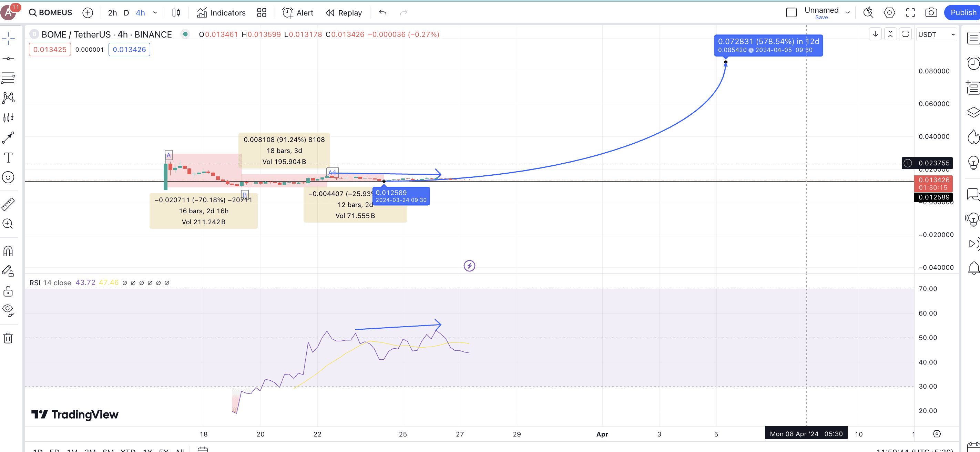Click the trash remove drawings icon
The height and width of the screenshot is (452, 980).
[8, 338]
